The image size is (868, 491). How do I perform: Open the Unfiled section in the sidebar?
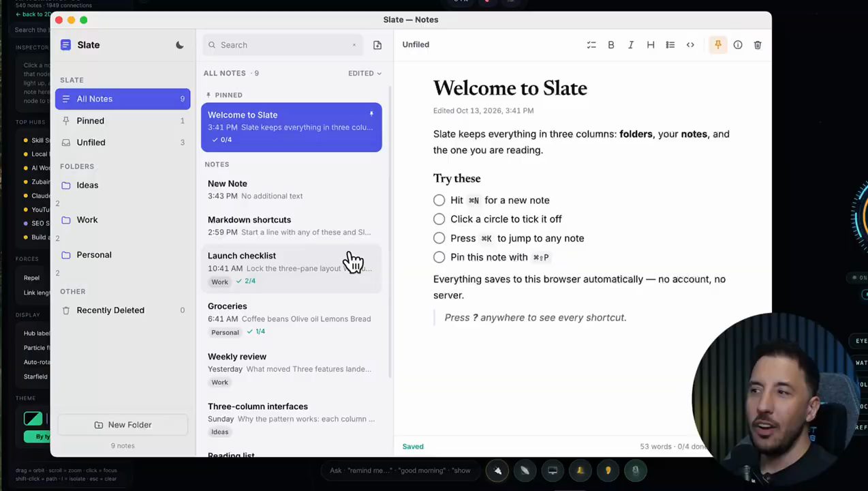point(123,143)
